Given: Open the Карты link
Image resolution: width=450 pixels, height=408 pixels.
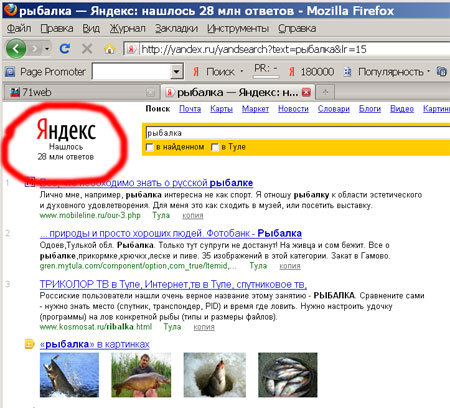Looking at the screenshot, I should click(221, 109).
